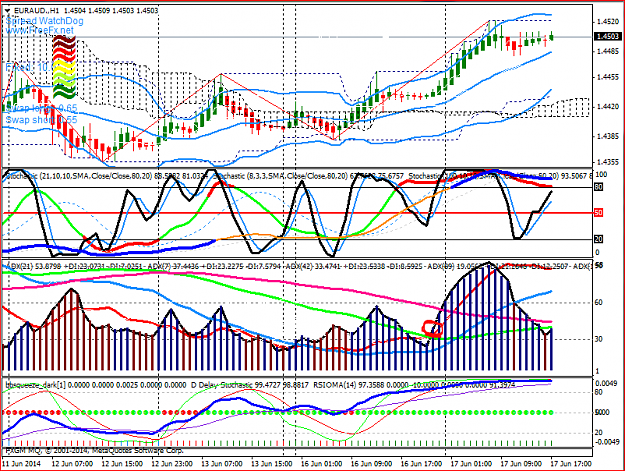
Task: Click the 1.4385 price scale label
Action: (608, 136)
